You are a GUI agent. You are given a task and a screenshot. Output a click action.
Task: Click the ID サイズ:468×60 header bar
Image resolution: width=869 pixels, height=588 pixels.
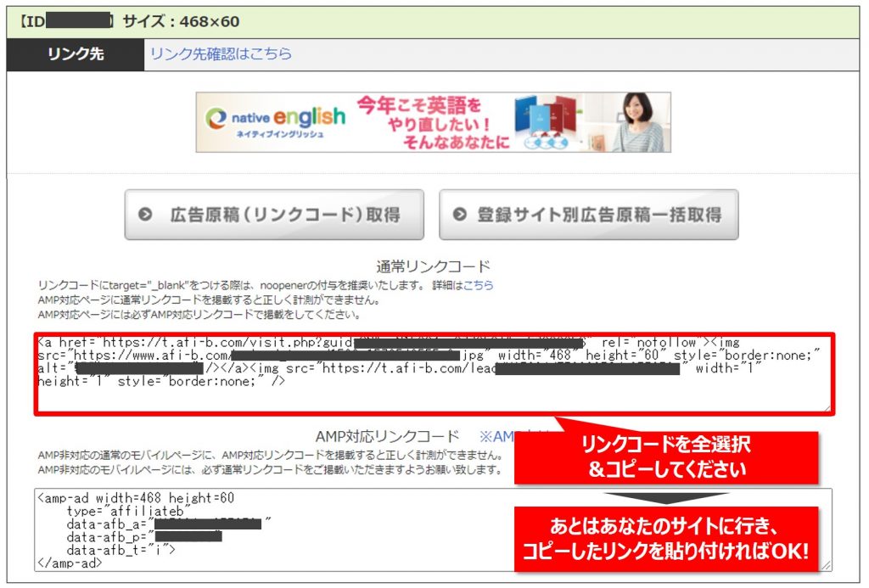(x=434, y=20)
